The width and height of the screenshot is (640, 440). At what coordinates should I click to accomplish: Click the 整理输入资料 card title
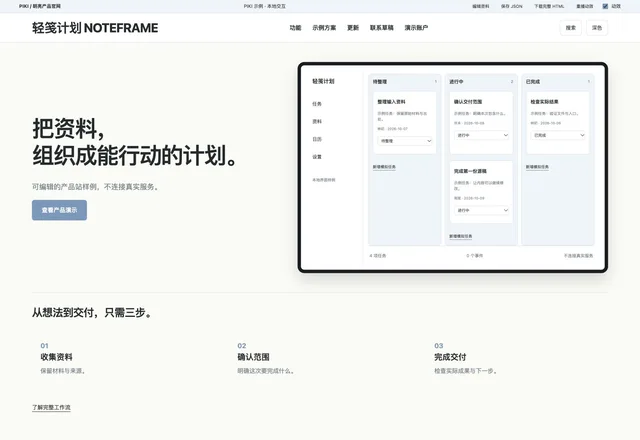point(391,102)
